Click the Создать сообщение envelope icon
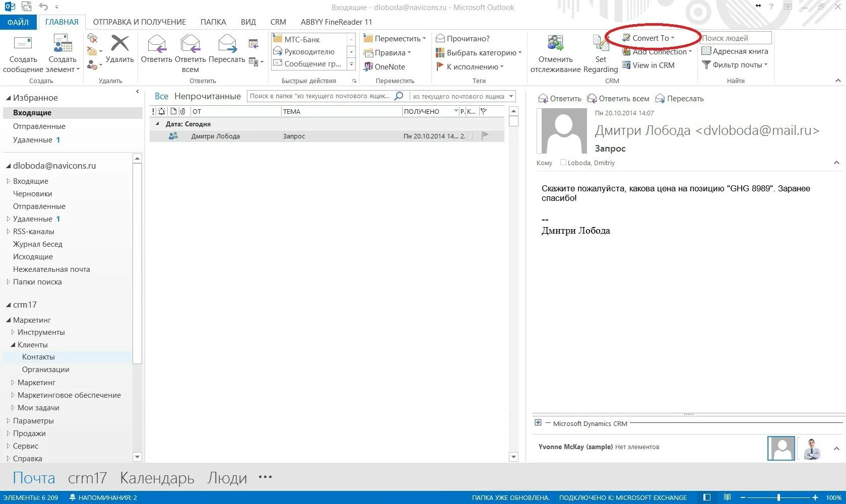This screenshot has height=504, width=846. tap(23, 44)
